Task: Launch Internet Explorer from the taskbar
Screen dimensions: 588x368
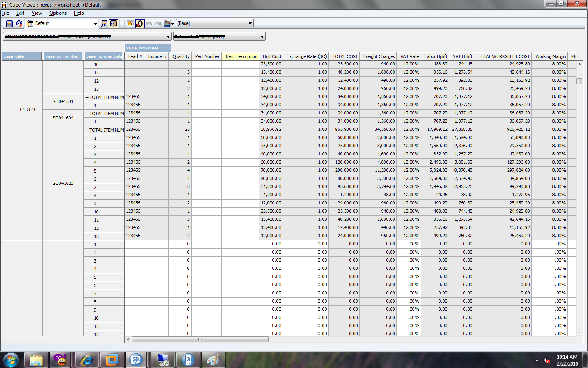Action: (x=87, y=360)
